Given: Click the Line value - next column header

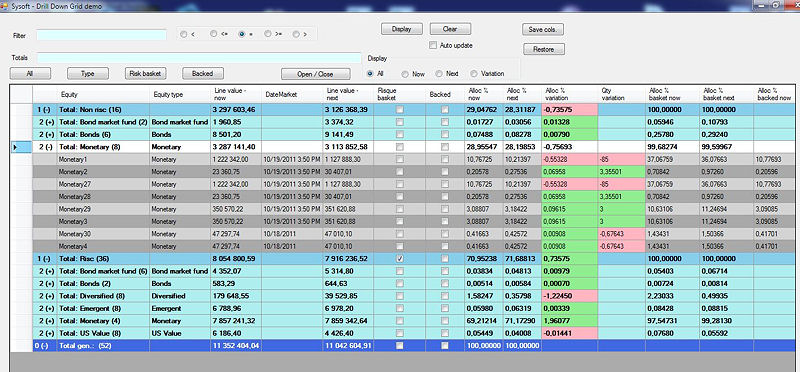Looking at the screenshot, I should coord(348,94).
